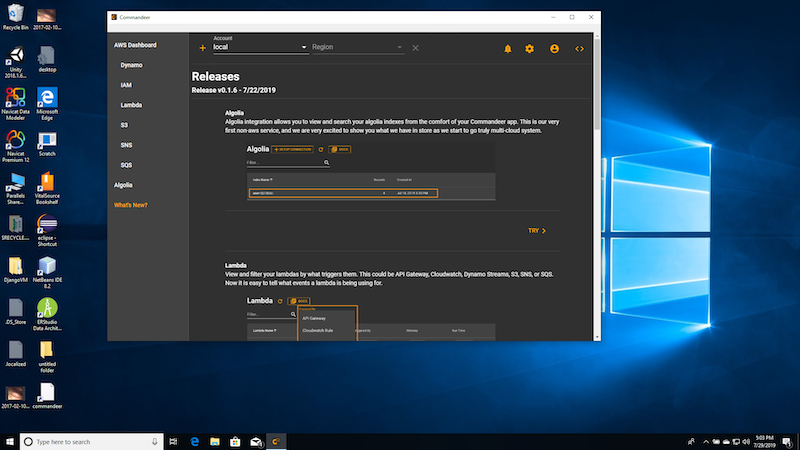800x450 pixels.
Task: Open Recycle Bin desktop icon
Action: pyautogui.click(x=15, y=17)
